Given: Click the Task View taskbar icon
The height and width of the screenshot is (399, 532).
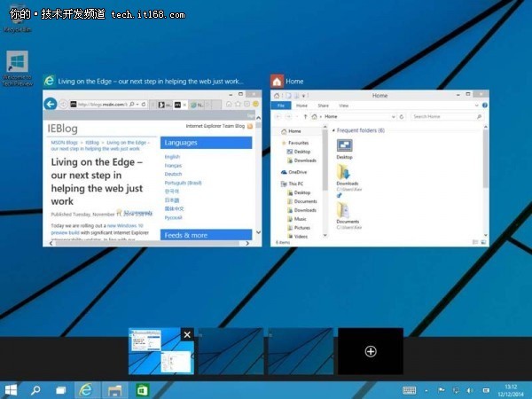Looking at the screenshot, I should [61, 389].
